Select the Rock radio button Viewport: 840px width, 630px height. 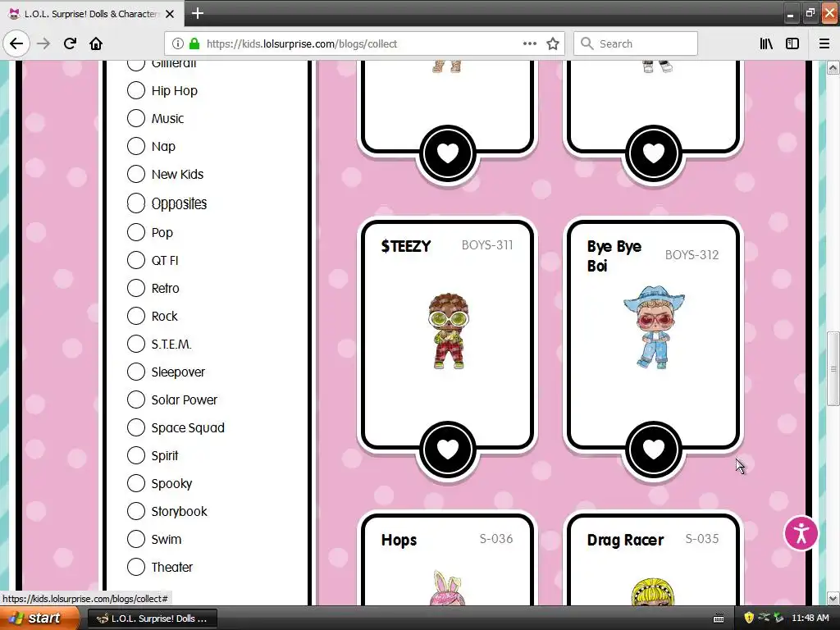pos(136,316)
